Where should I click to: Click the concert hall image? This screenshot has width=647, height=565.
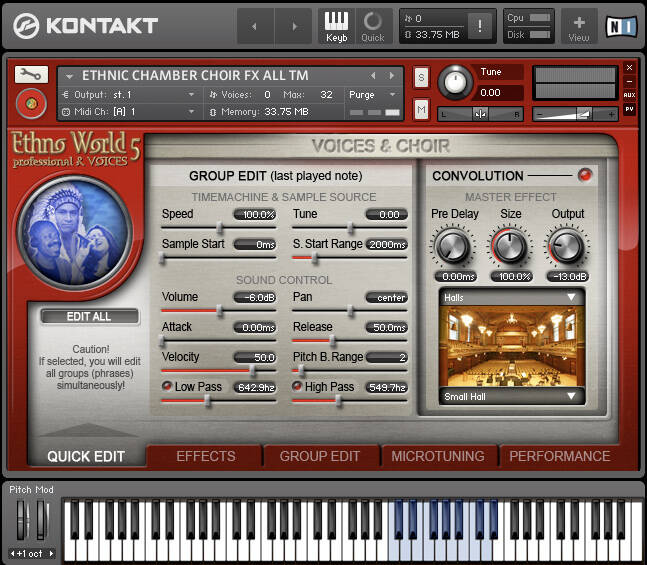click(x=512, y=346)
